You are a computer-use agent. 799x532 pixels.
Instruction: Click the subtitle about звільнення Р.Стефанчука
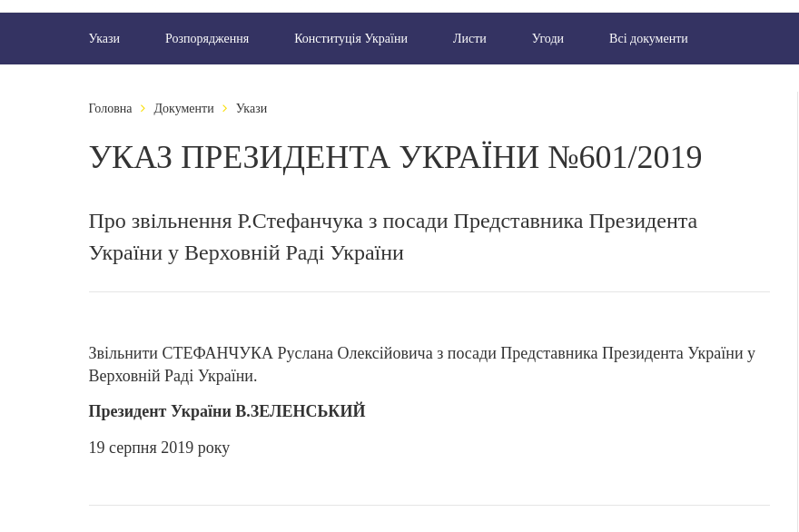pos(392,236)
